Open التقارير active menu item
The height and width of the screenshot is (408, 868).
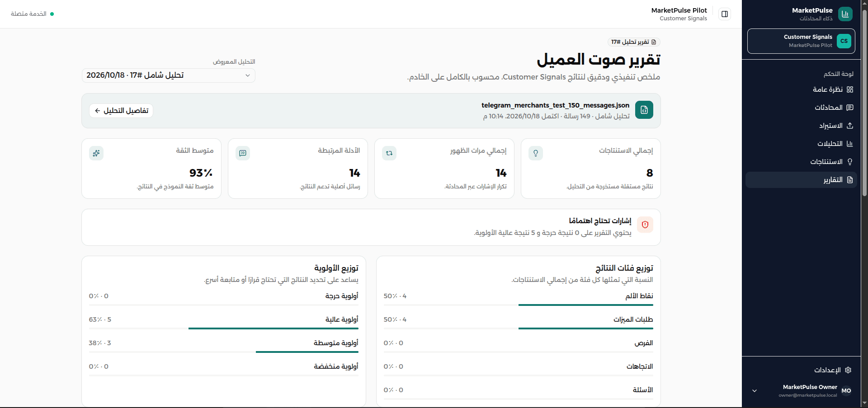coord(801,180)
